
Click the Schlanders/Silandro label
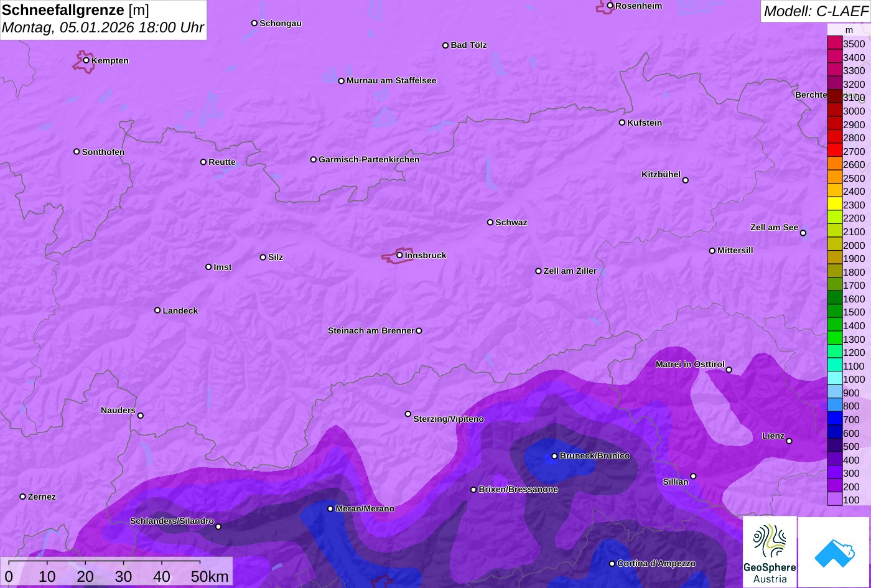(x=172, y=521)
